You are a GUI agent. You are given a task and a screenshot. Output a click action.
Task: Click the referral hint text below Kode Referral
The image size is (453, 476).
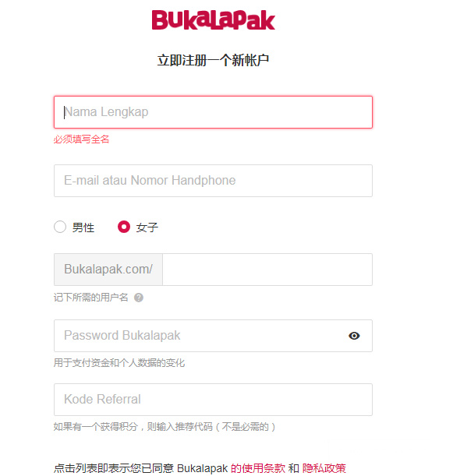[x=165, y=427]
